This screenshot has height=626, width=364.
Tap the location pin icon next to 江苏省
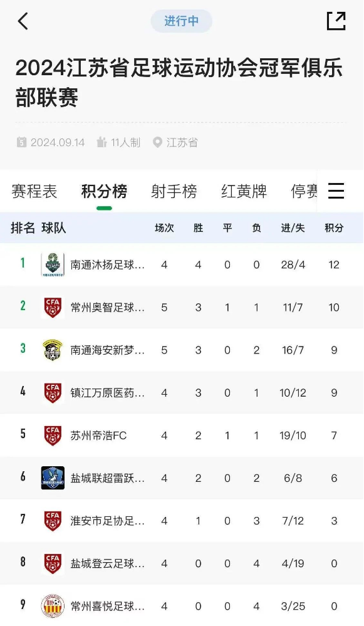pyautogui.click(x=157, y=142)
